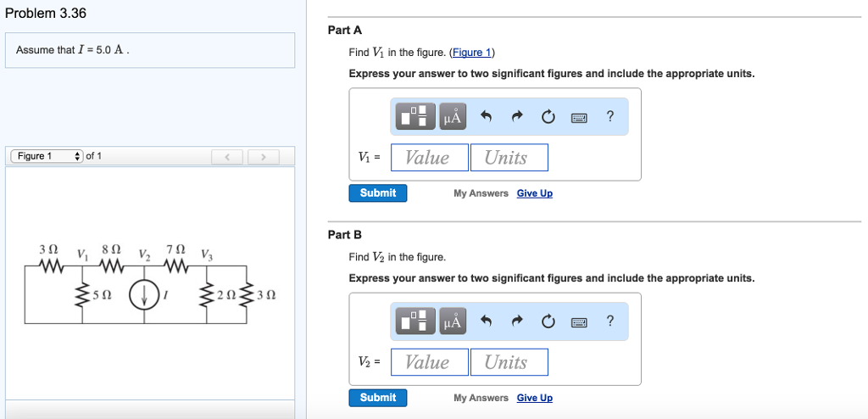Click the templates icon in Part B toolbar
Viewport: 868px width, 419px height.
pos(415,321)
